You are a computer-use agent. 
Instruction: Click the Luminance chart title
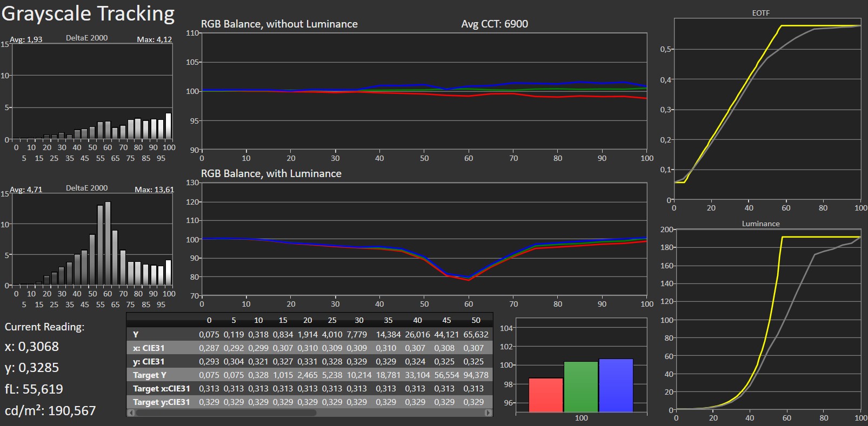760,224
